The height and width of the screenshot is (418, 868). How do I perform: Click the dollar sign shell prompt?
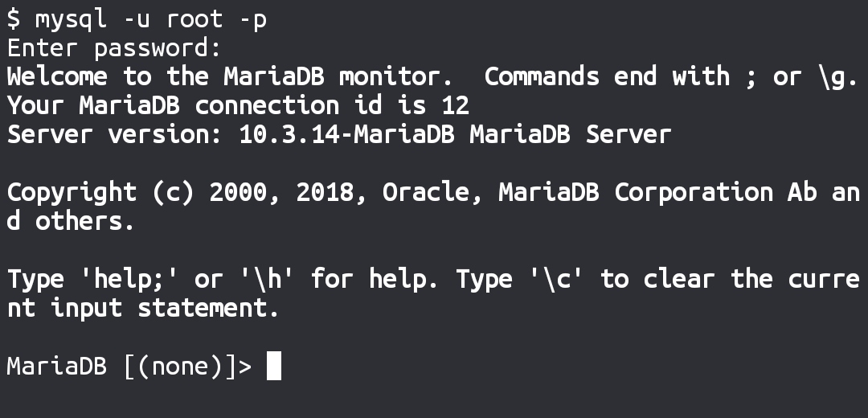coord(14,19)
